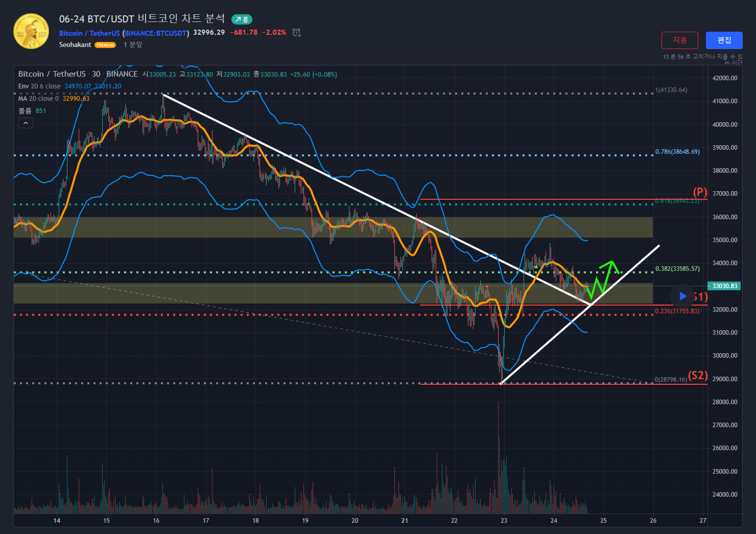The image size is (756, 534).
Task: Open the Bitcoin / TetherUS symbol link
Action: click(89, 33)
